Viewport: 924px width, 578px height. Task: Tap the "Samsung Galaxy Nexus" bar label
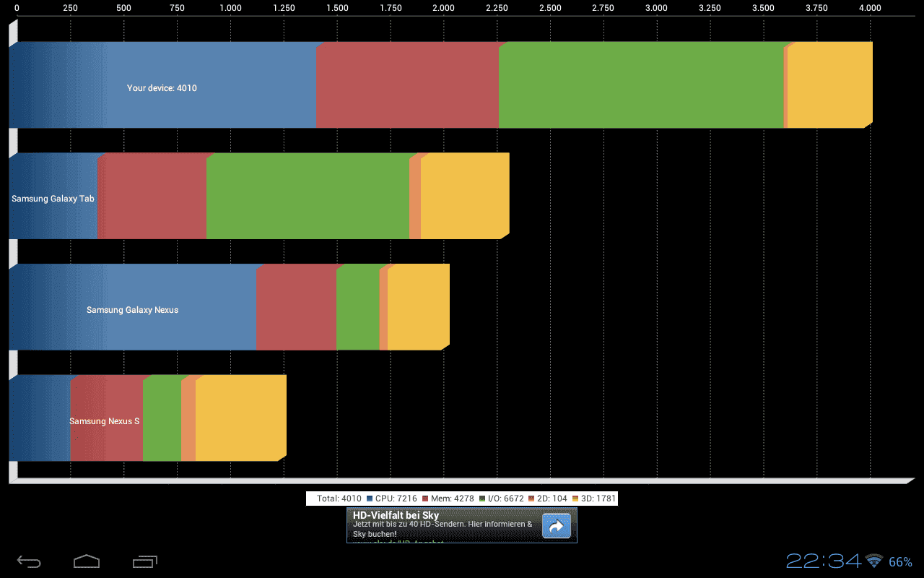132,310
